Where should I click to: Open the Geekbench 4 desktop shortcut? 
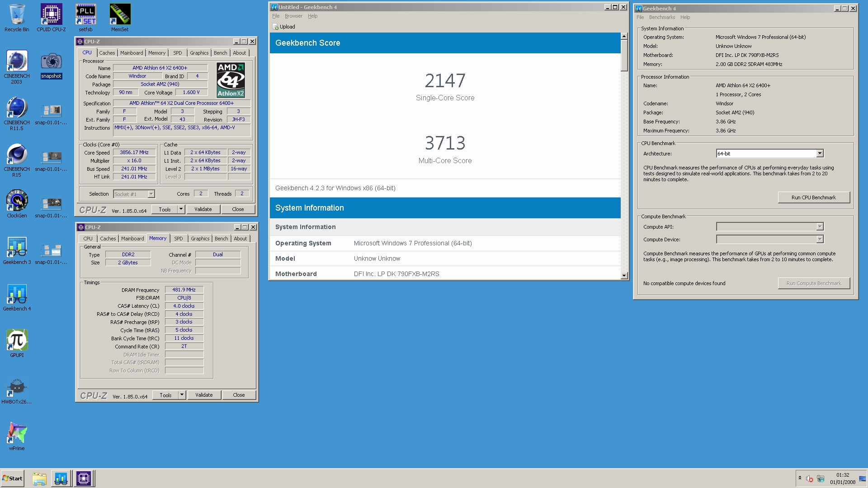pos(17,297)
